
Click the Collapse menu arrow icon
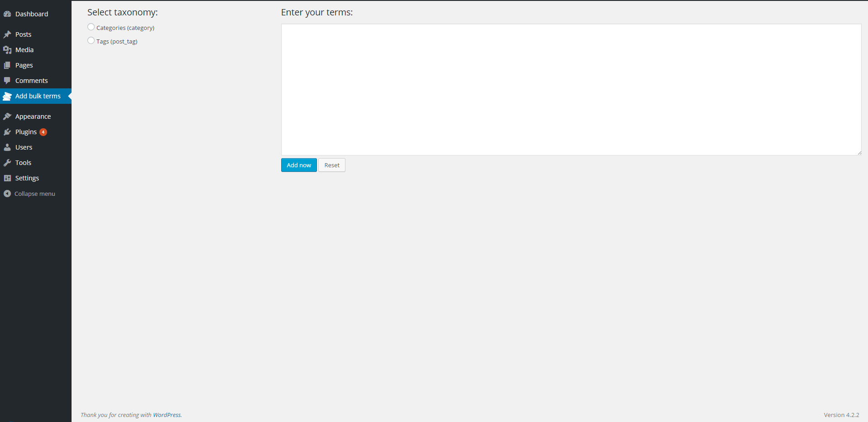click(7, 194)
